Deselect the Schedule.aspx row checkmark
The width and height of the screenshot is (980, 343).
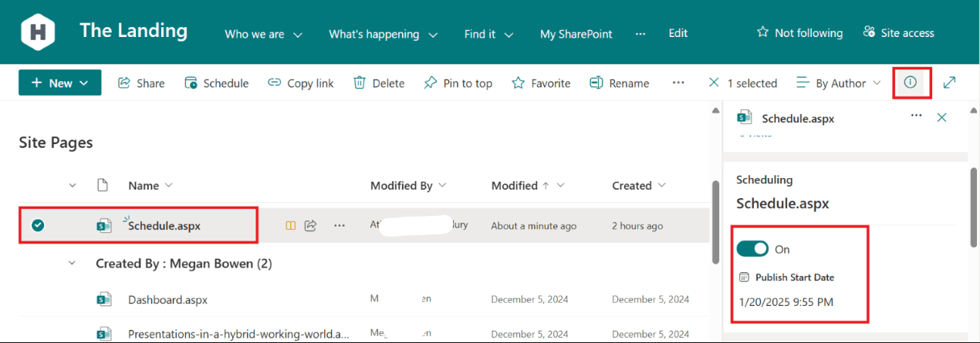pyautogui.click(x=38, y=225)
